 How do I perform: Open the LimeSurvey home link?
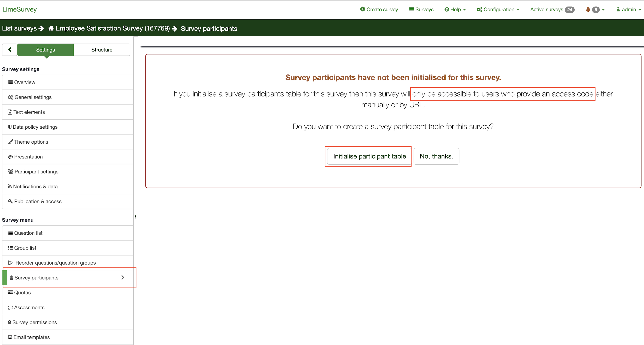[20, 9]
